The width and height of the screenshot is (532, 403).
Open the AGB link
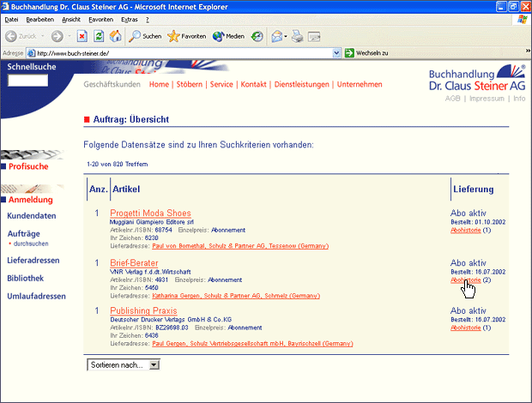(452, 99)
